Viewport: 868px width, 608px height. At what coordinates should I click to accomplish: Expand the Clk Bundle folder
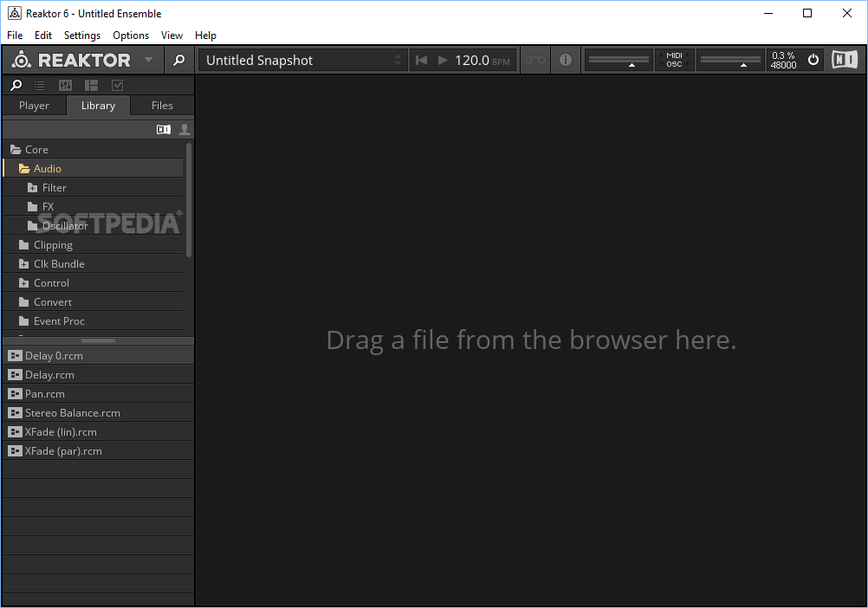point(23,264)
